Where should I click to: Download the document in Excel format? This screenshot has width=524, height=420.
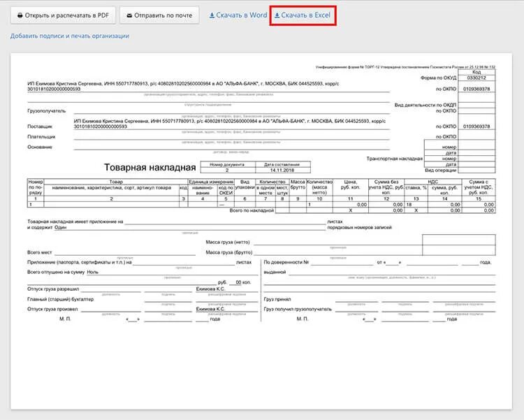(x=303, y=15)
